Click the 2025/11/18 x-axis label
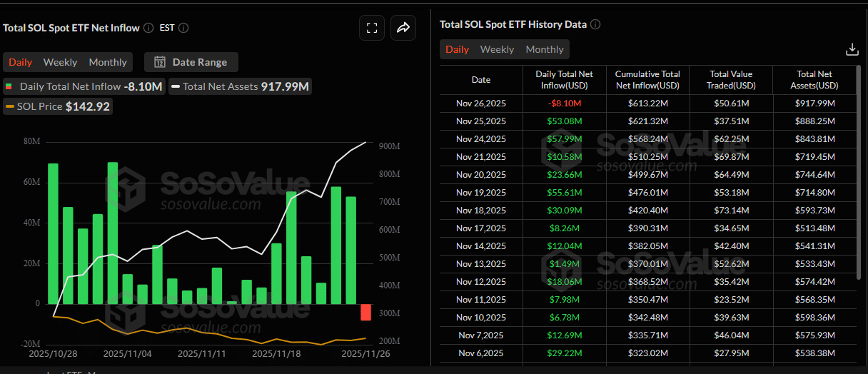The image size is (868, 374). pos(276,353)
